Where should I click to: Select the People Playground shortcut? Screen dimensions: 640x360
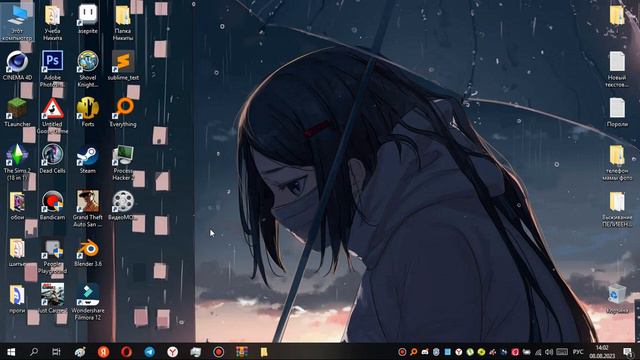click(x=52, y=256)
